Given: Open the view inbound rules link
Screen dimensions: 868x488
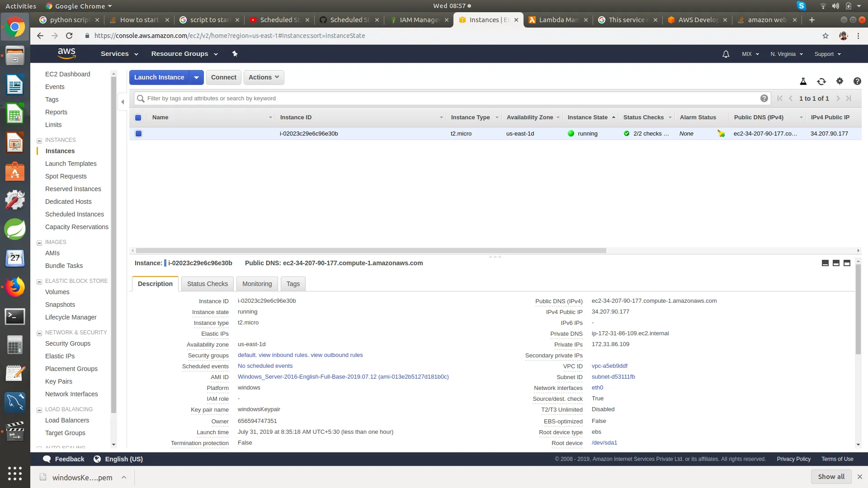Looking at the screenshot, I should [x=283, y=355].
